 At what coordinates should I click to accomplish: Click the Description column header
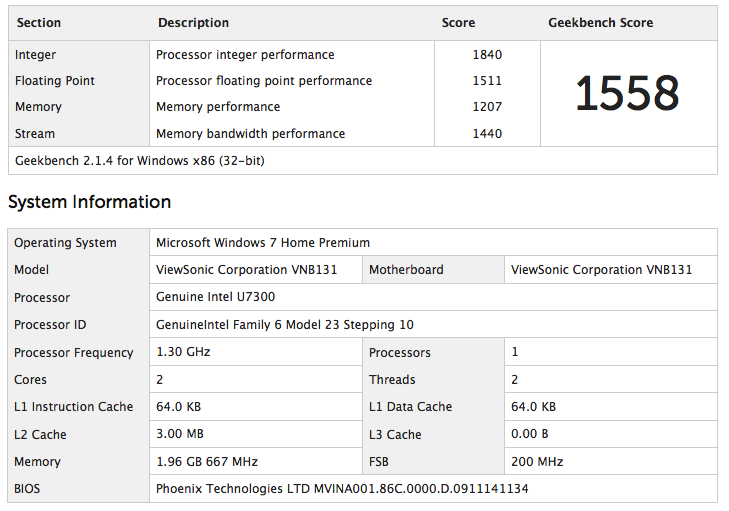click(193, 23)
